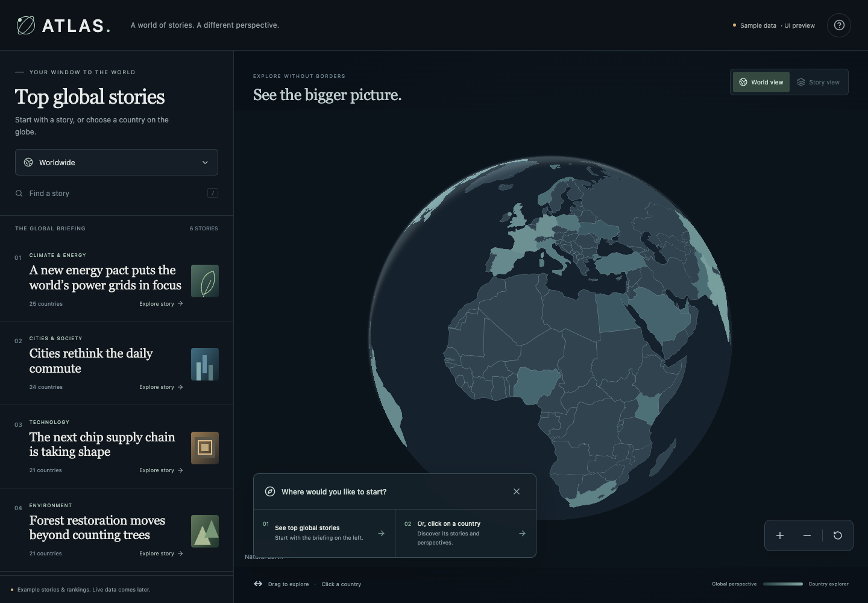Click the compass icon in start panel
868x603 pixels.
coord(270,491)
